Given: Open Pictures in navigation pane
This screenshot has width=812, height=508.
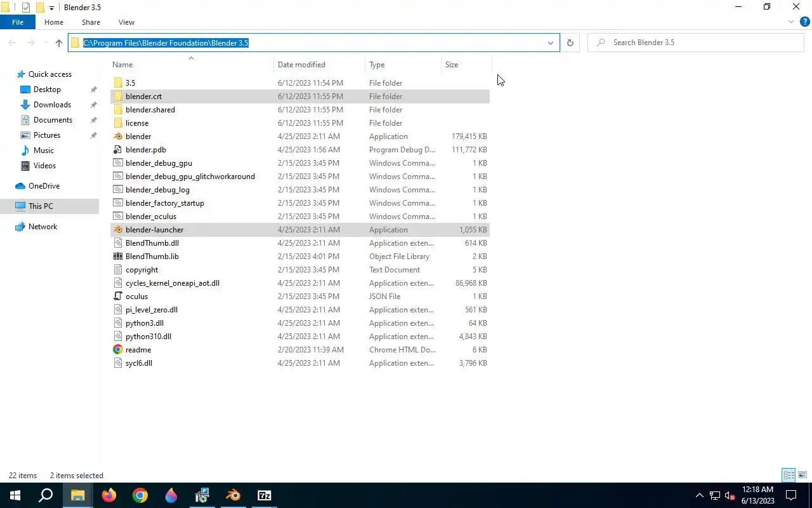Looking at the screenshot, I should (47, 135).
